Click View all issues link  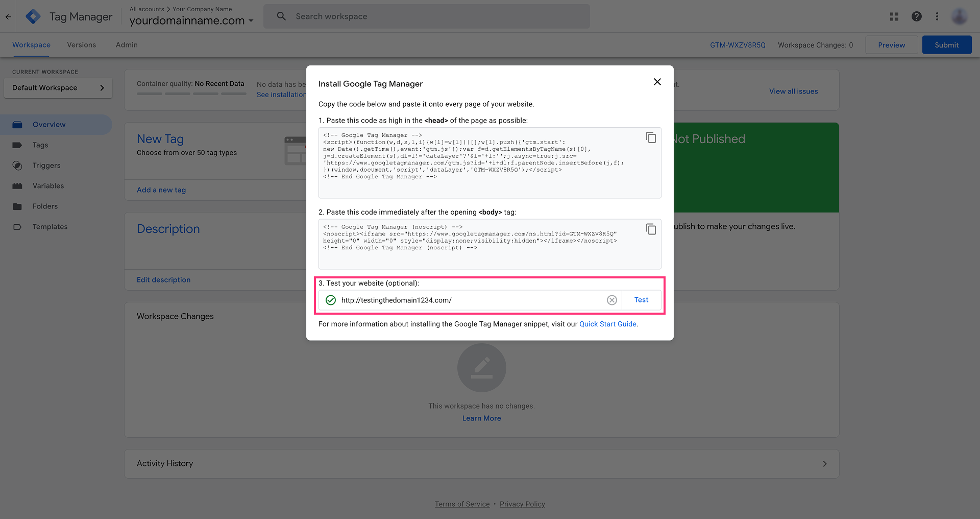click(794, 91)
